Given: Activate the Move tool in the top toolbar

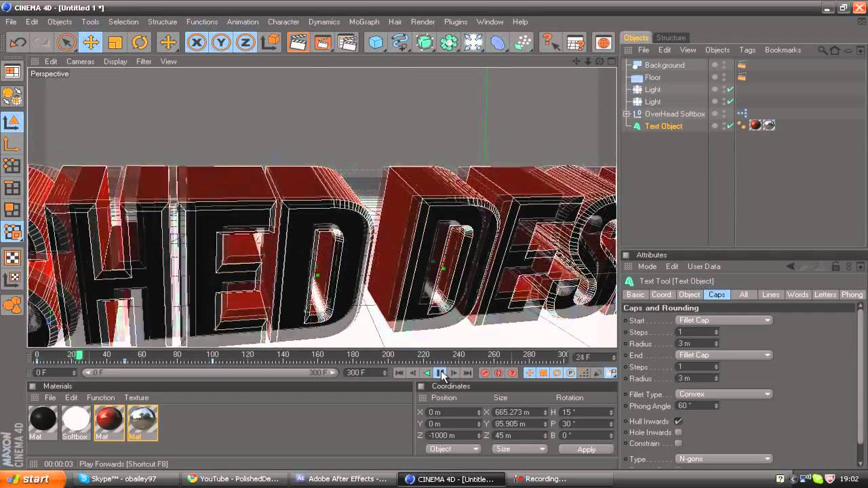Looking at the screenshot, I should pos(90,43).
